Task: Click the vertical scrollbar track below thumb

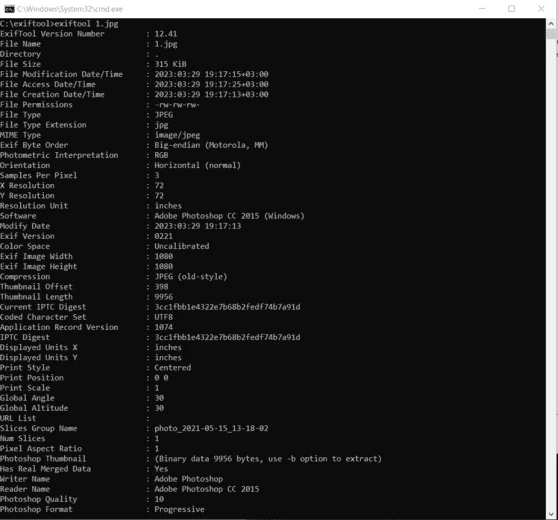Action: click(x=552, y=274)
